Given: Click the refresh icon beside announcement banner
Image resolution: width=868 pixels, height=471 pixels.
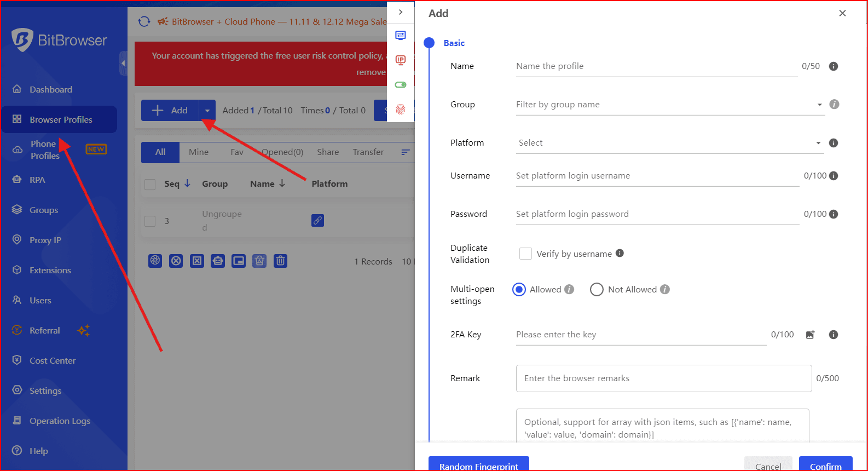Looking at the screenshot, I should coord(144,21).
